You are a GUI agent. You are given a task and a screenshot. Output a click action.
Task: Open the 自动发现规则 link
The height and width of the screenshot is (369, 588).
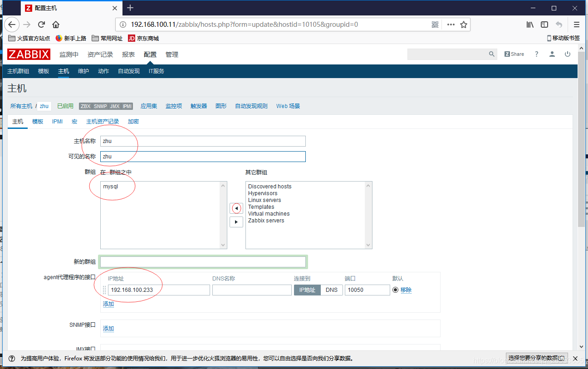(x=251, y=106)
